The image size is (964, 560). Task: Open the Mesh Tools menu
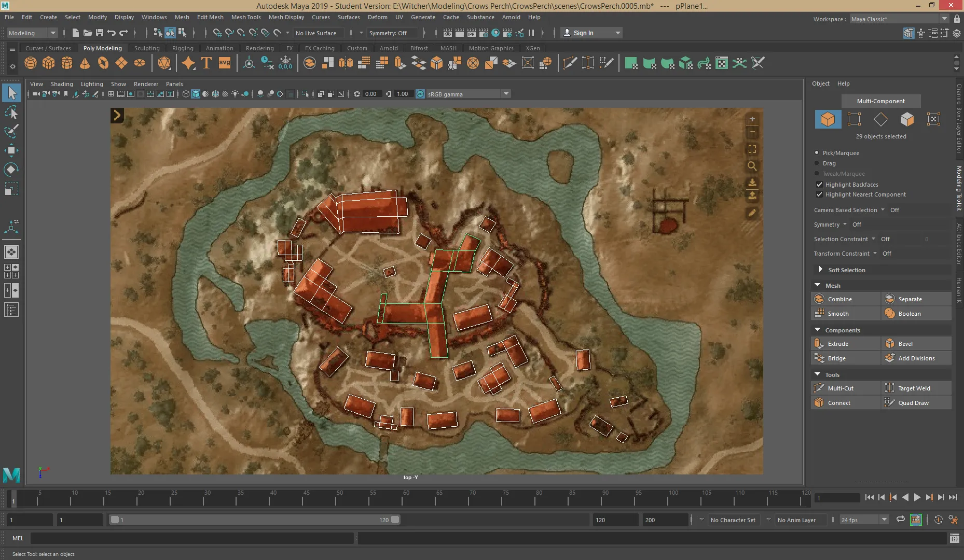[246, 17]
